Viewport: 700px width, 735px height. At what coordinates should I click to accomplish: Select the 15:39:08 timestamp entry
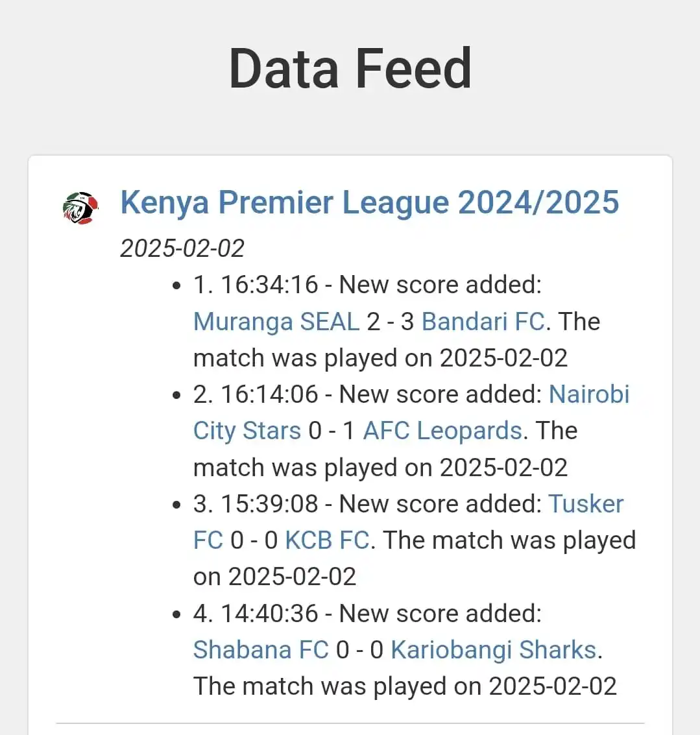pyautogui.click(x=270, y=504)
